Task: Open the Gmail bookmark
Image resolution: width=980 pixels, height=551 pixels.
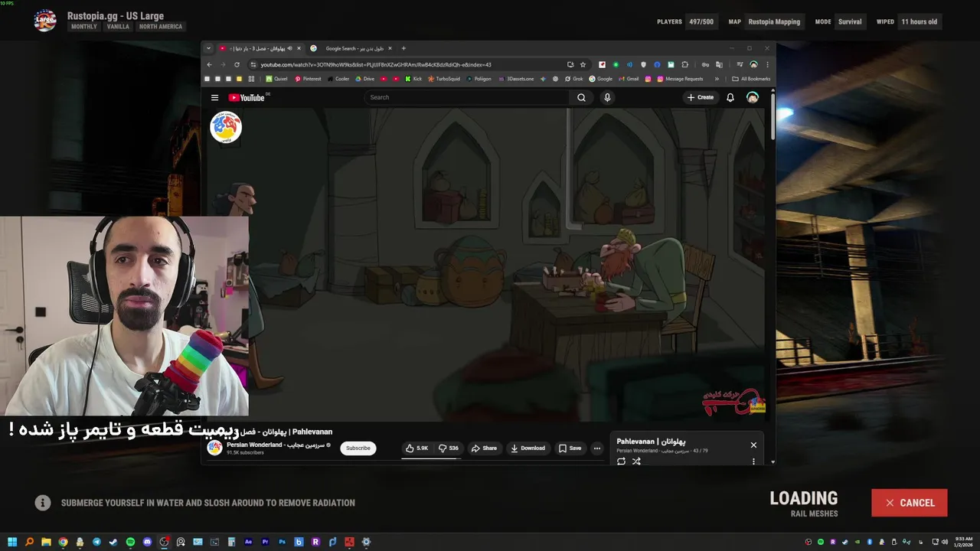Action: (628, 79)
